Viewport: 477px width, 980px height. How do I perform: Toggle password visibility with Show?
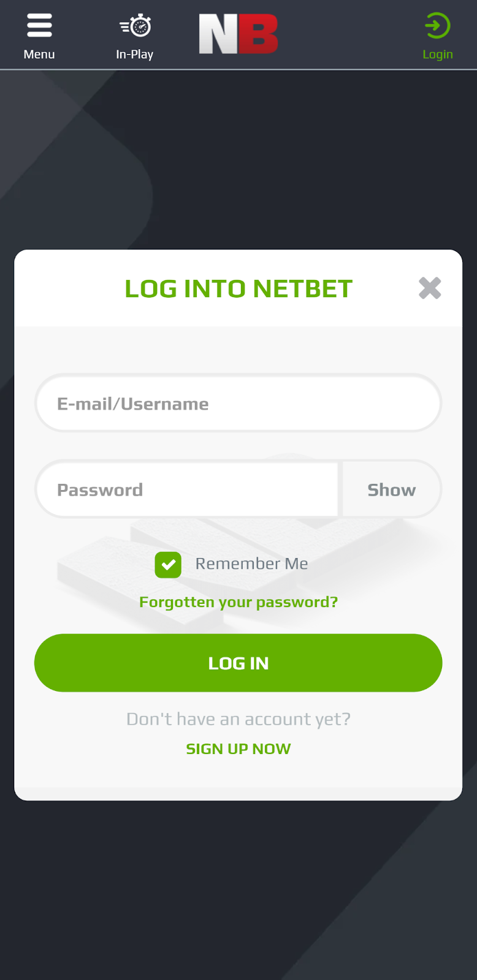pyautogui.click(x=391, y=489)
